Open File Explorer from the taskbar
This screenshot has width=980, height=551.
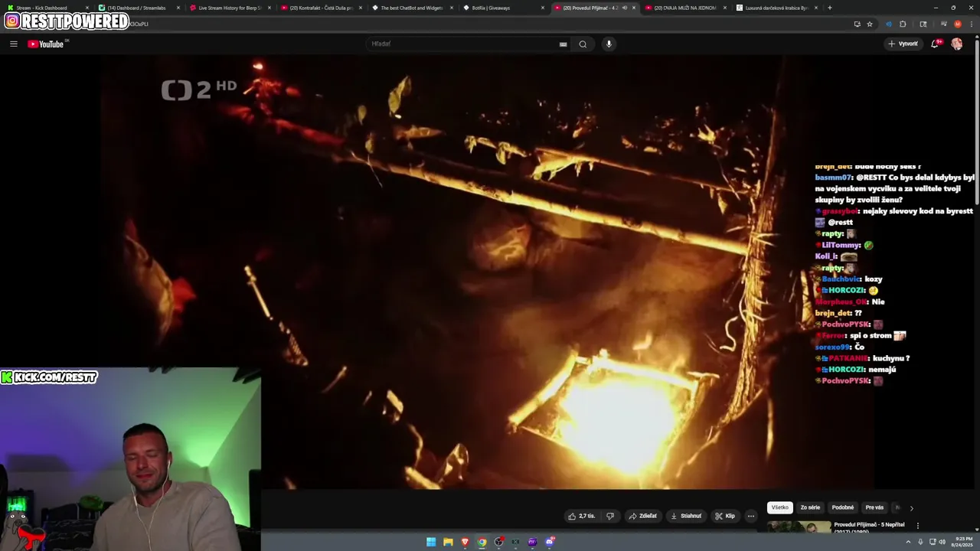pos(448,542)
